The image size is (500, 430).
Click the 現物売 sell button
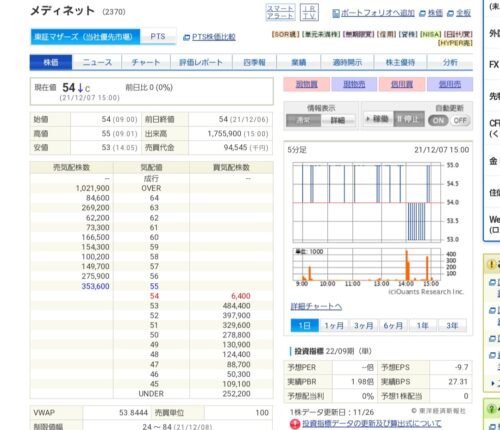pos(354,84)
